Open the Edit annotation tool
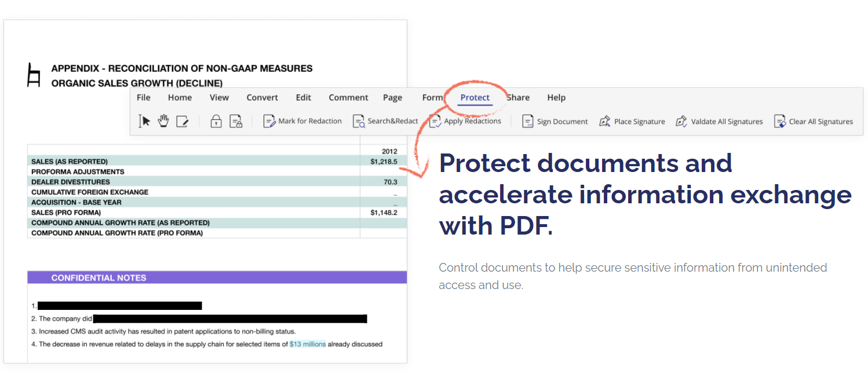 (x=183, y=120)
